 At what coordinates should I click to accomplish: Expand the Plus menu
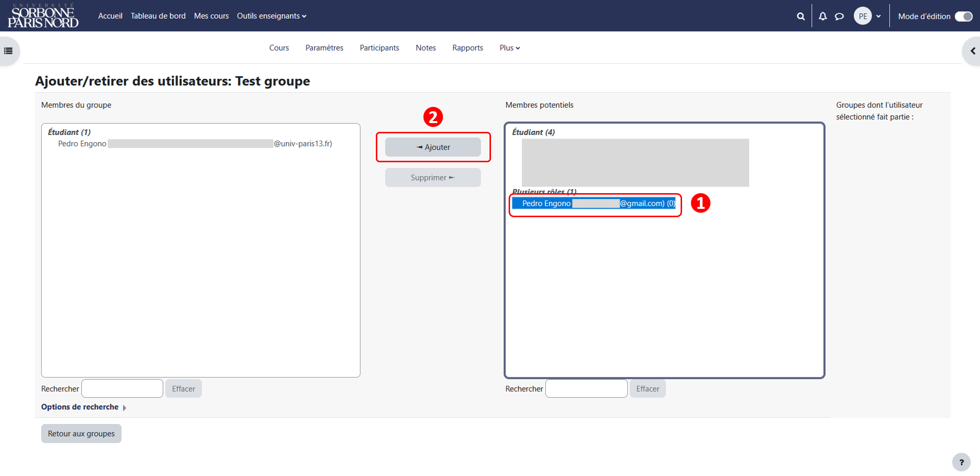point(510,48)
